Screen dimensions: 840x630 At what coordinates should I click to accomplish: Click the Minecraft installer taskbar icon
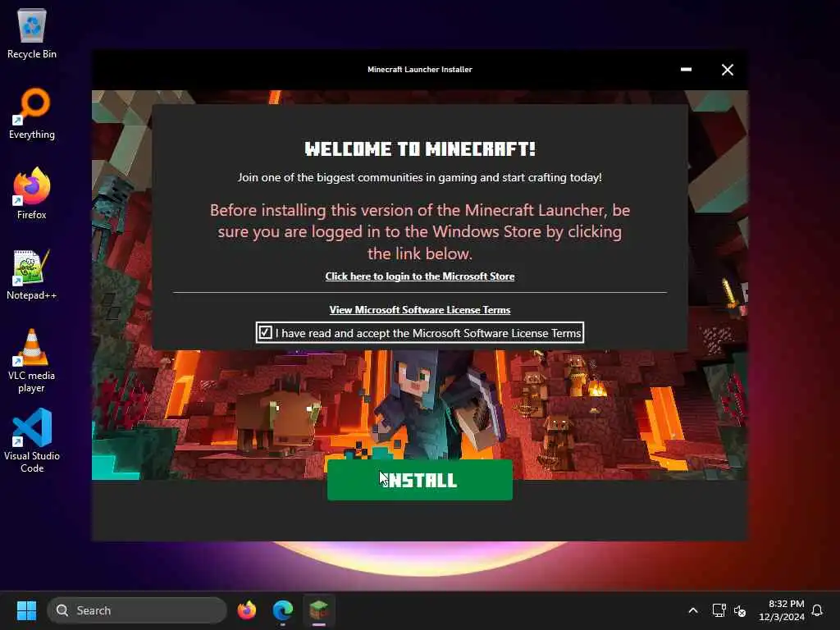(319, 610)
